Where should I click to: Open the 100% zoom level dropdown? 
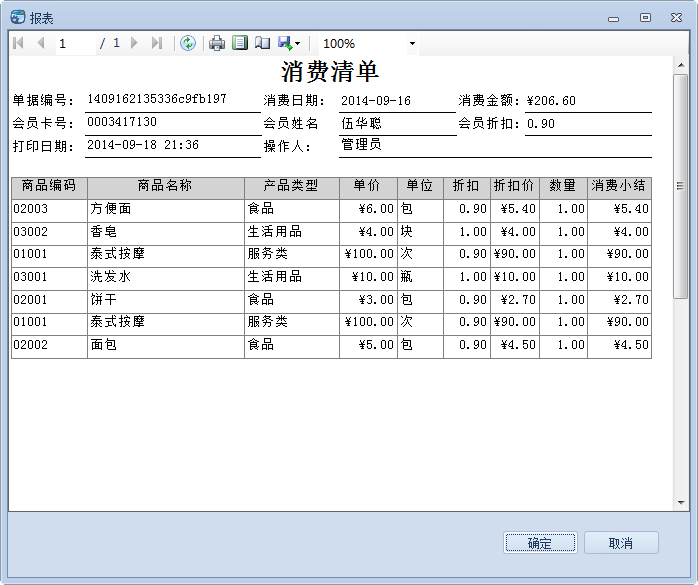coord(412,44)
